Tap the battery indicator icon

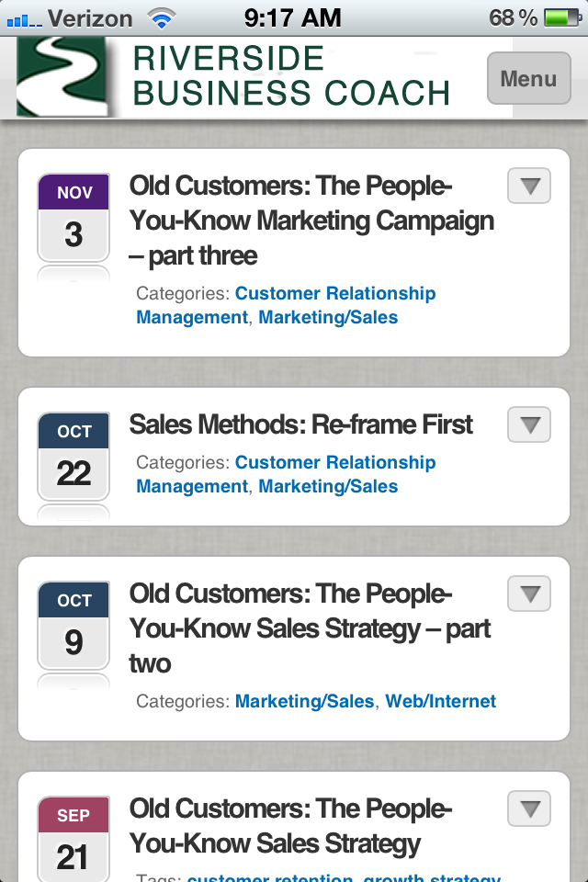[562, 18]
